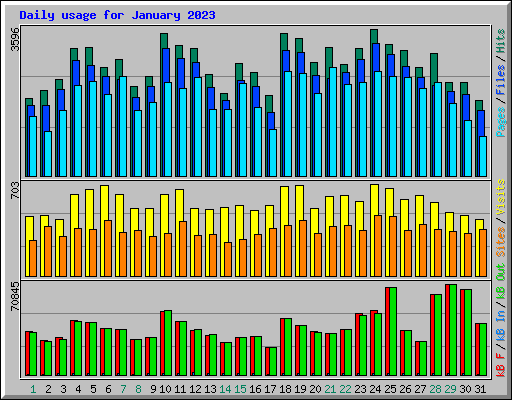Screen dimensions: 512x400
Task: Click day label 13 on the x-axis
Action: click(x=210, y=389)
